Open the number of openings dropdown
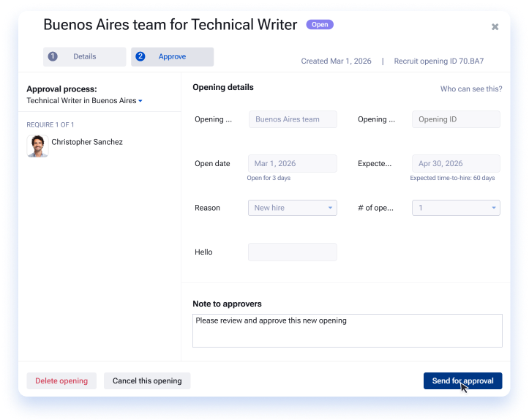Viewport: 529px width, 420px height. 456,208
